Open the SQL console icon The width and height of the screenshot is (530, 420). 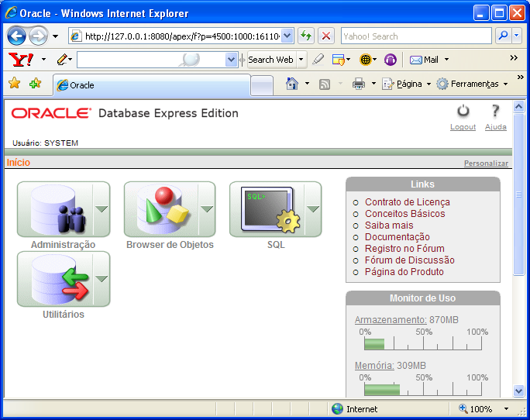point(267,209)
